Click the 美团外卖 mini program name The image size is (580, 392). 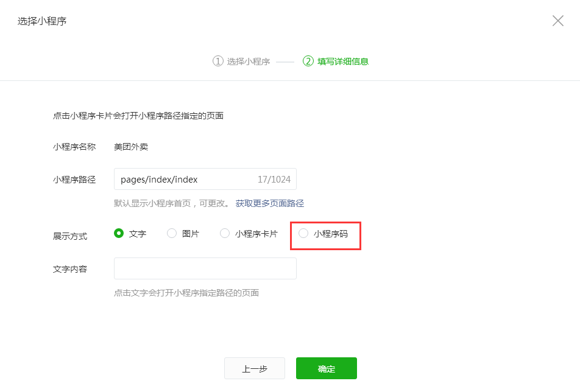pyautogui.click(x=131, y=147)
